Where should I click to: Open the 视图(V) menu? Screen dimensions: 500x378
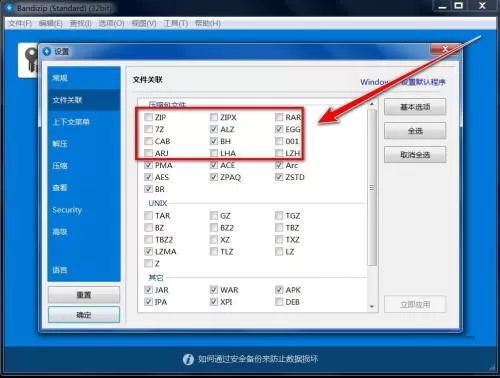(x=144, y=23)
